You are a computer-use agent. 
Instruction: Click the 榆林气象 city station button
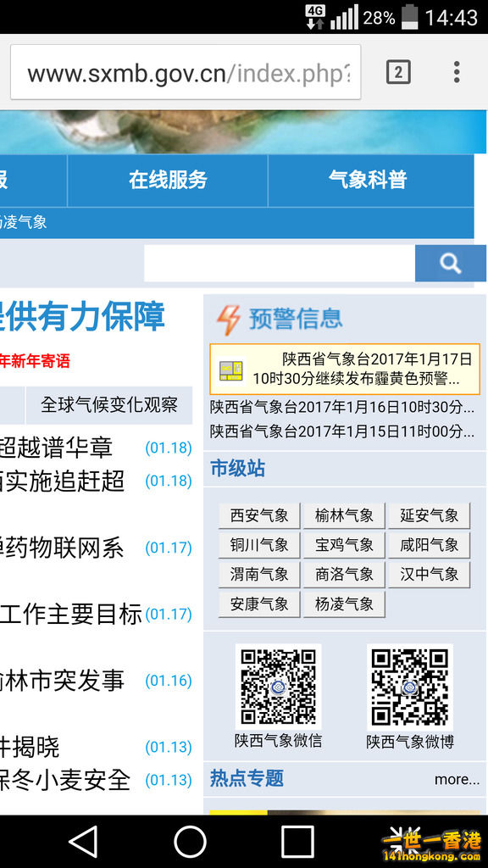click(344, 516)
